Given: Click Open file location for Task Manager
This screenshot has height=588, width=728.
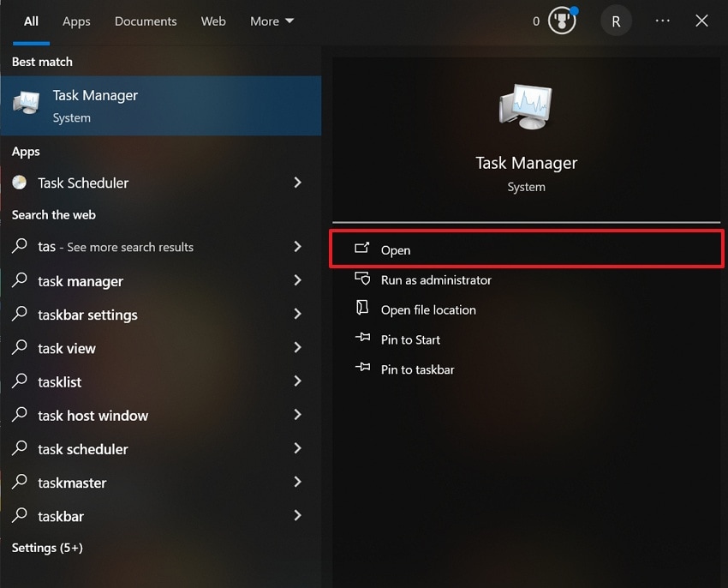Looking at the screenshot, I should pos(428,309).
